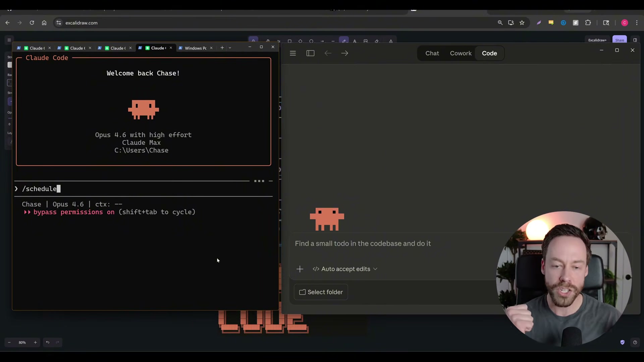Click the Excalidraw Share button

click(x=620, y=40)
